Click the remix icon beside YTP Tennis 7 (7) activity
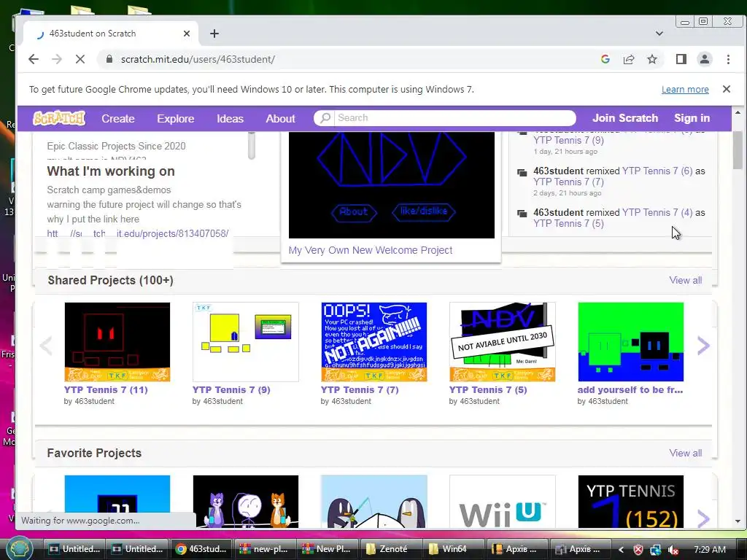The height and width of the screenshot is (560, 747). 522,172
